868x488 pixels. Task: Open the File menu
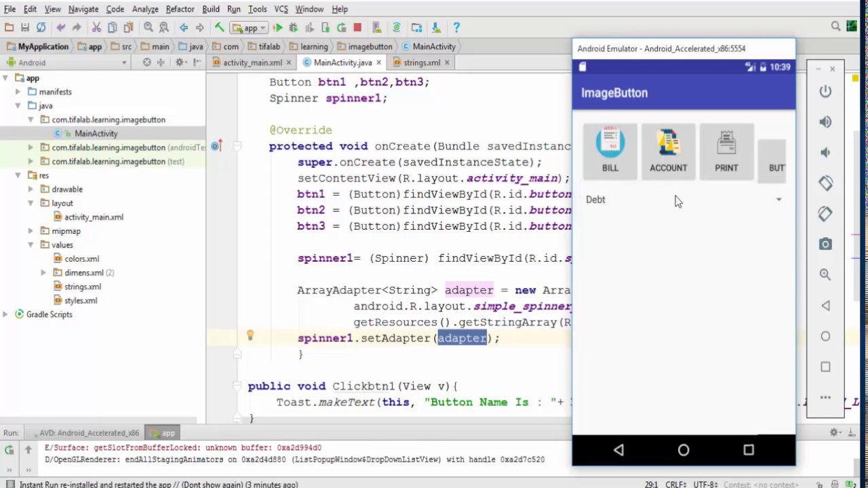click(9, 9)
